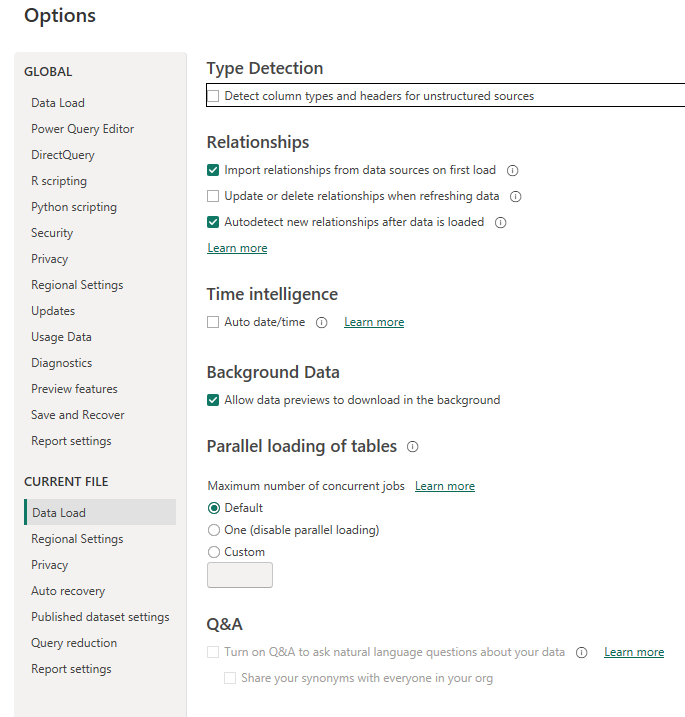
Task: Uncheck Import relationships from data sources
Action: coord(213,171)
